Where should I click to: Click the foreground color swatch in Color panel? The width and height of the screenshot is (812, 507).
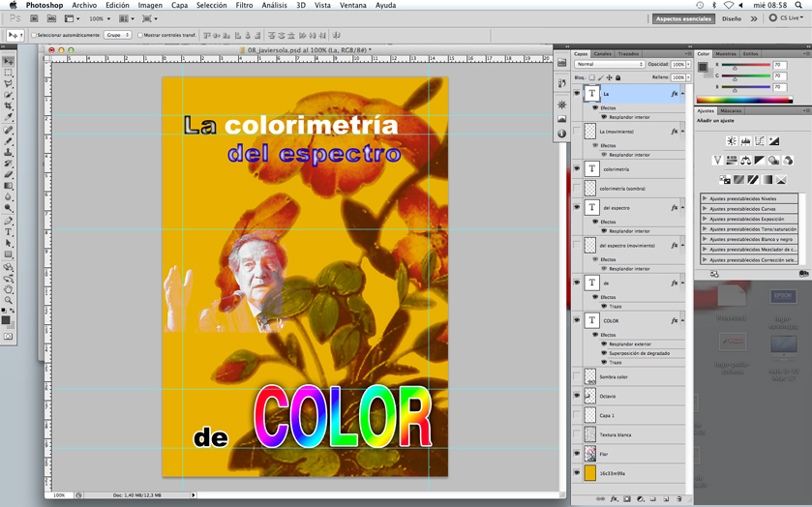703,67
